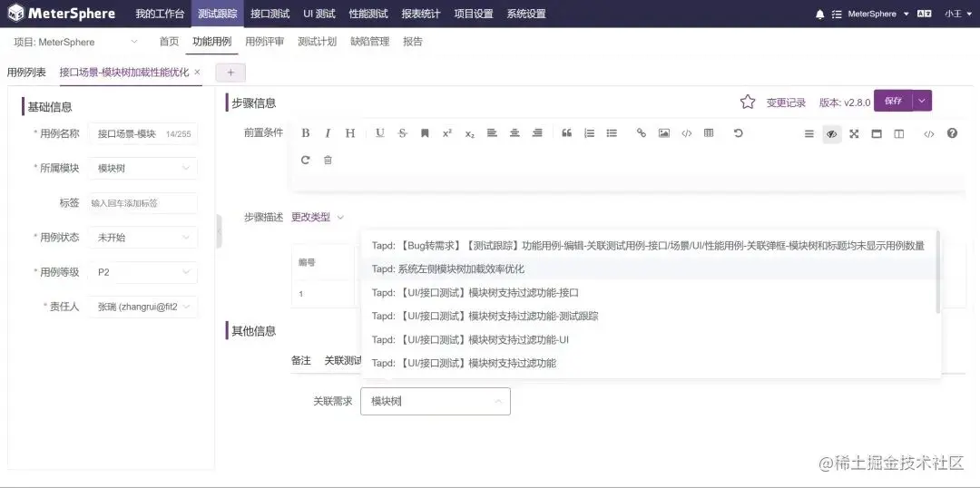The image size is (980, 488).
Task: Open 报表统计 in top menu
Action: [x=421, y=14]
